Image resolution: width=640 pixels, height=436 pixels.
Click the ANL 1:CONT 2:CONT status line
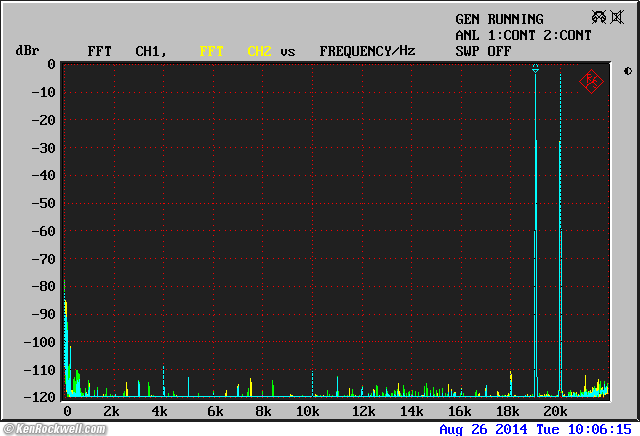coord(523,35)
